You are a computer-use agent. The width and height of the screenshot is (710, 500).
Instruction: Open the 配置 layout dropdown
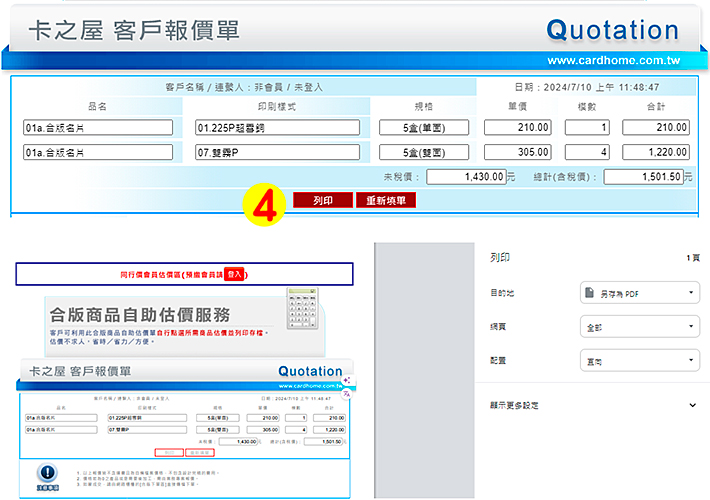(x=638, y=360)
